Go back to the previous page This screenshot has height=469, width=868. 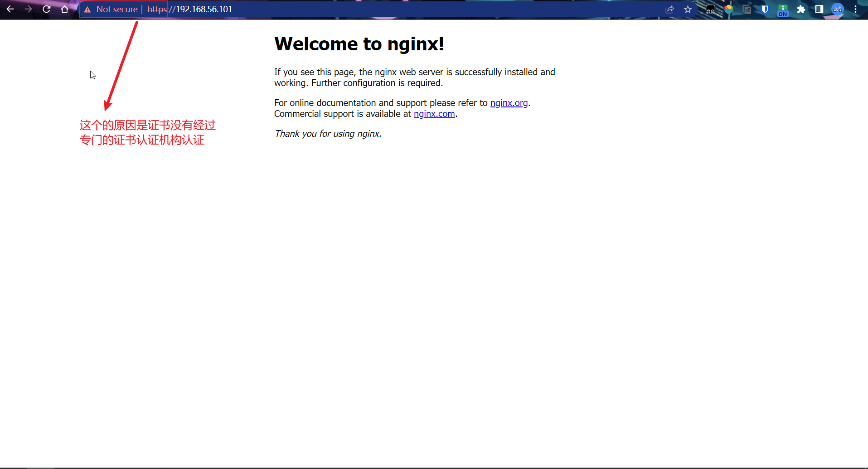point(10,9)
